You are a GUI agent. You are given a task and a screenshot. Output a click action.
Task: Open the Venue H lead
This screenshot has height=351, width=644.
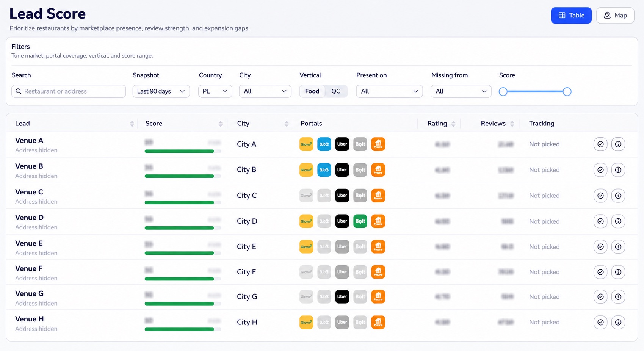[x=30, y=319]
